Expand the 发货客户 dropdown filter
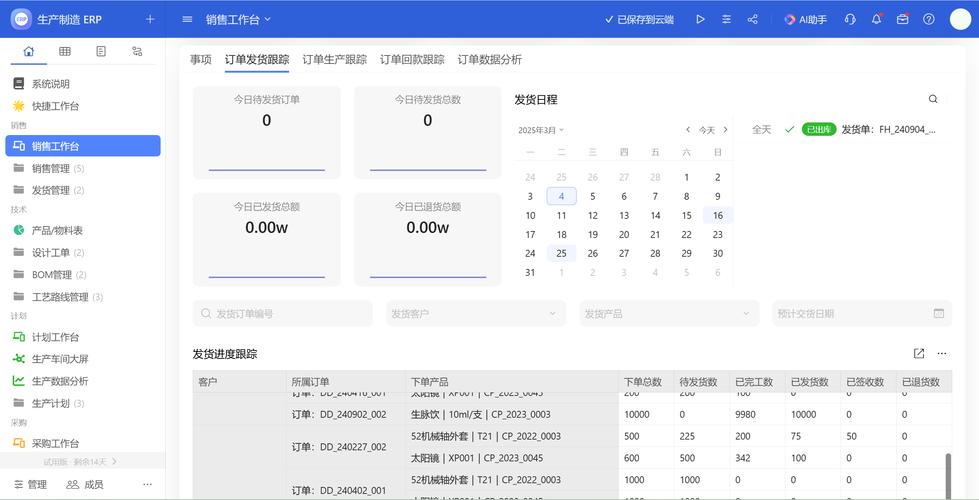Screen dimensions: 979x500 point(476,313)
